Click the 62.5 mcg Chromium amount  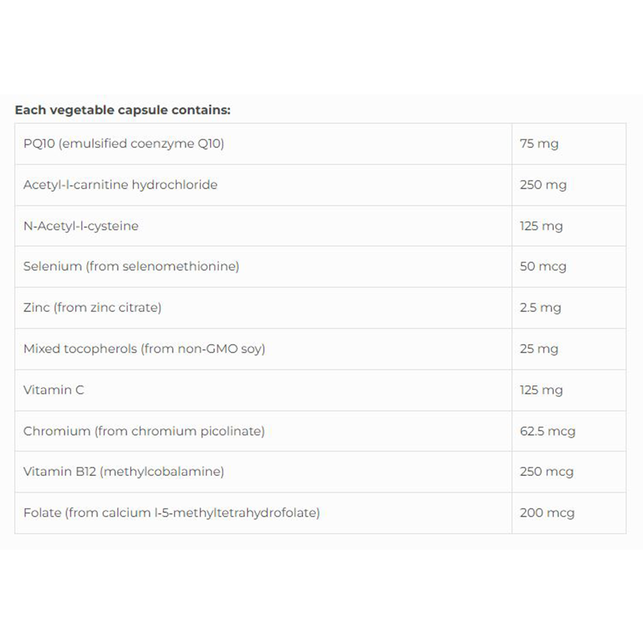(547, 431)
